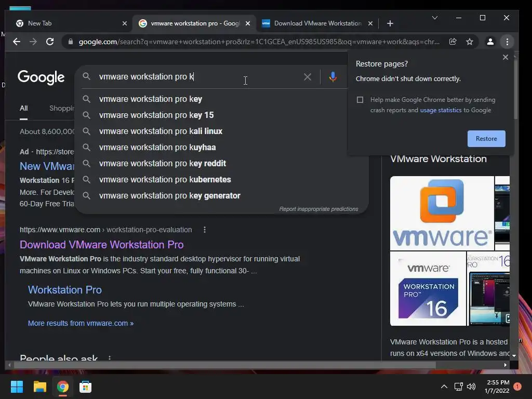532x399 pixels.
Task: Bookmark this page with the star icon
Action: tap(470, 42)
